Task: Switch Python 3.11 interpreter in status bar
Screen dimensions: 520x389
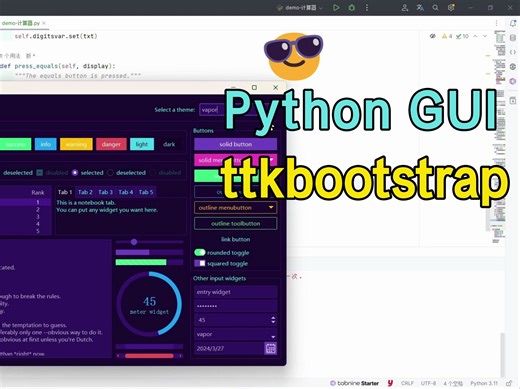Action: 484,383
